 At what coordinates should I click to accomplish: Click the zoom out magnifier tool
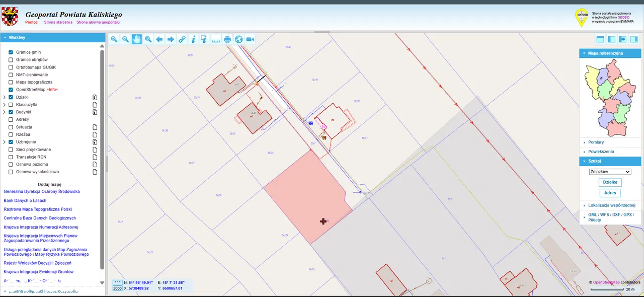tap(125, 39)
